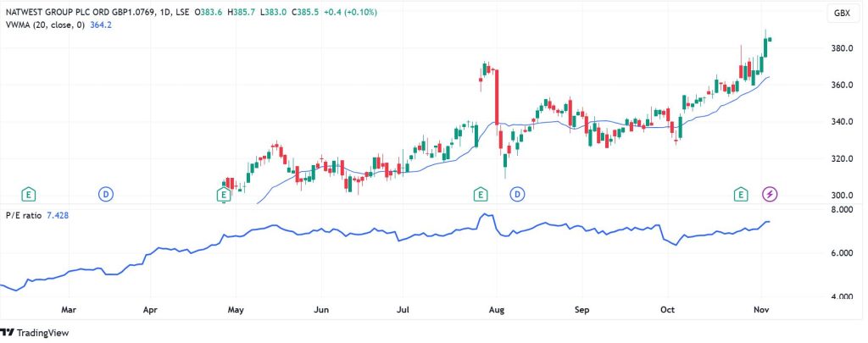
Task: Click the high value H385.7
Action: point(241,12)
